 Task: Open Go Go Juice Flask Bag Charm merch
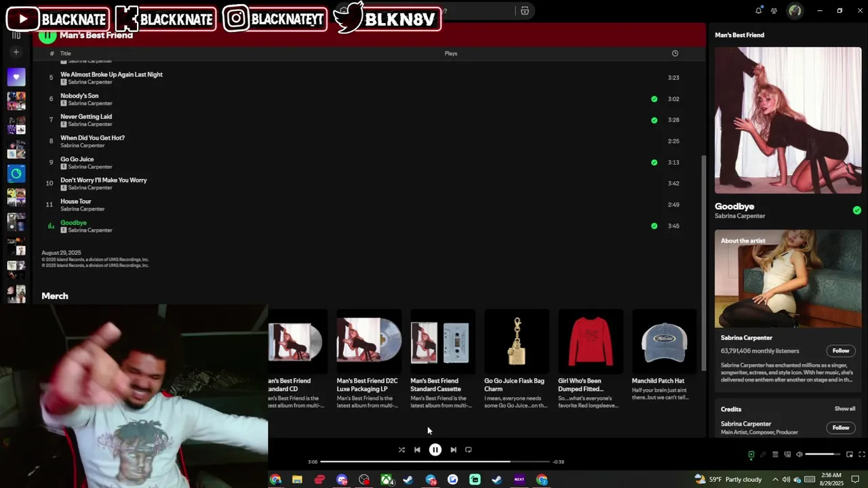point(516,359)
